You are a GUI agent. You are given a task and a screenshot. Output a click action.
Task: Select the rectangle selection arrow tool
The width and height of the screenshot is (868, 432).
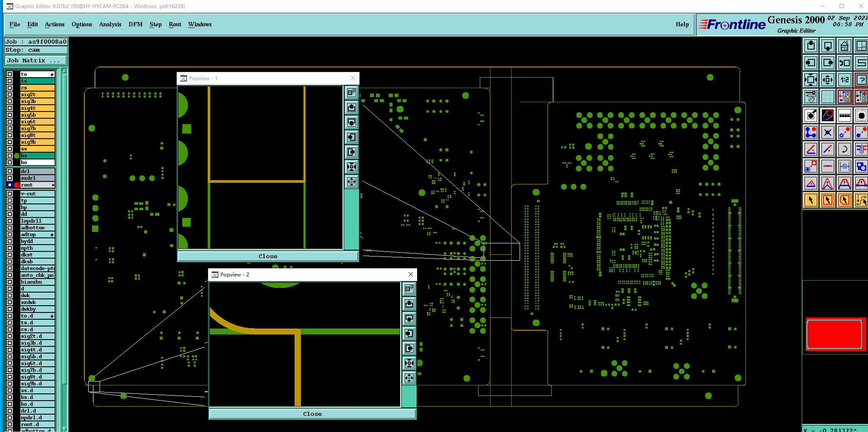tap(827, 200)
